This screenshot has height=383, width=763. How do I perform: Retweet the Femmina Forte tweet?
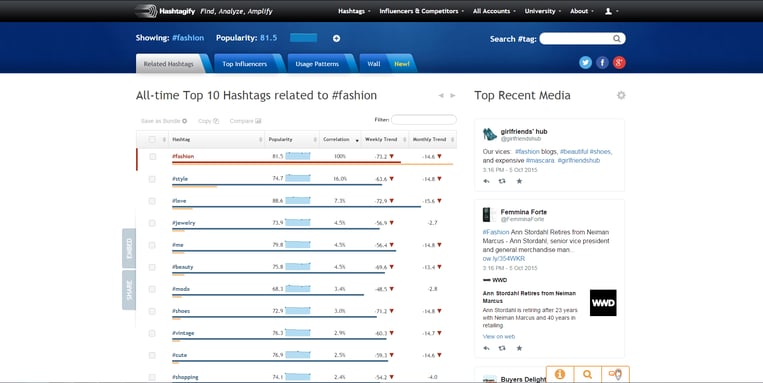tap(502, 348)
